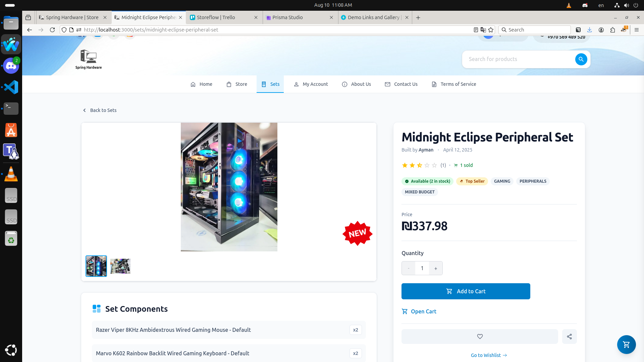The image size is (644, 362).
Task: Click the Razer Viper 8KHz mouse component row
Action: pos(229,330)
